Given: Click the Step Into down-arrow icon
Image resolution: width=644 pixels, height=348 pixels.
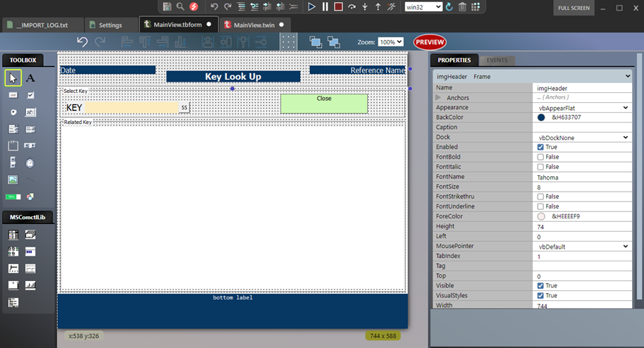Looking at the screenshot, I should point(365,6).
